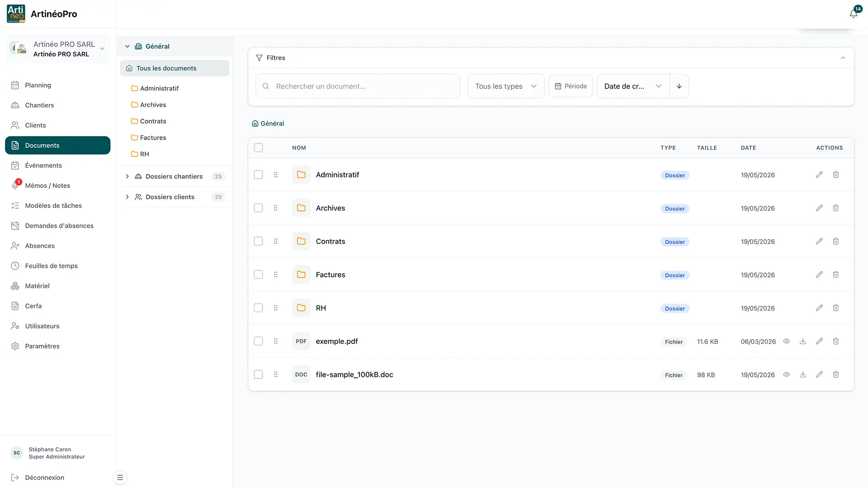Check the exemple.pdf row checkbox
Screen dimensions: 868x488
pos(258,341)
